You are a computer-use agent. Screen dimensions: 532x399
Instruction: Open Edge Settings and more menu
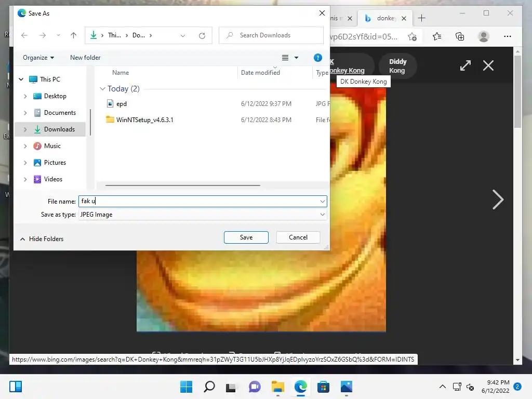pyautogui.click(x=507, y=37)
